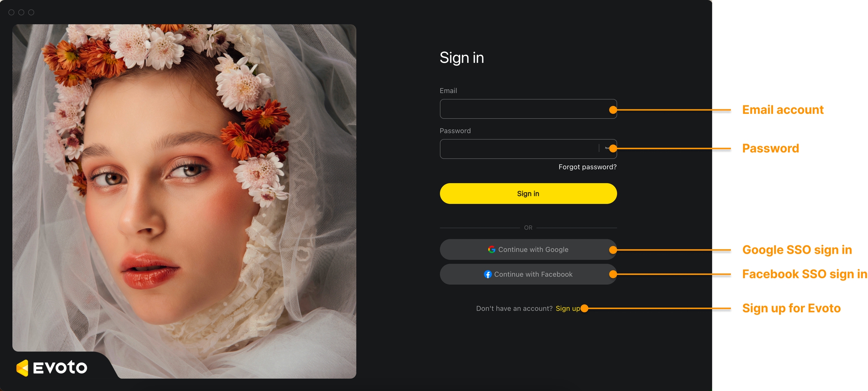This screenshot has height=391, width=868.
Task: Select the bridal portrait image
Action: 184,201
